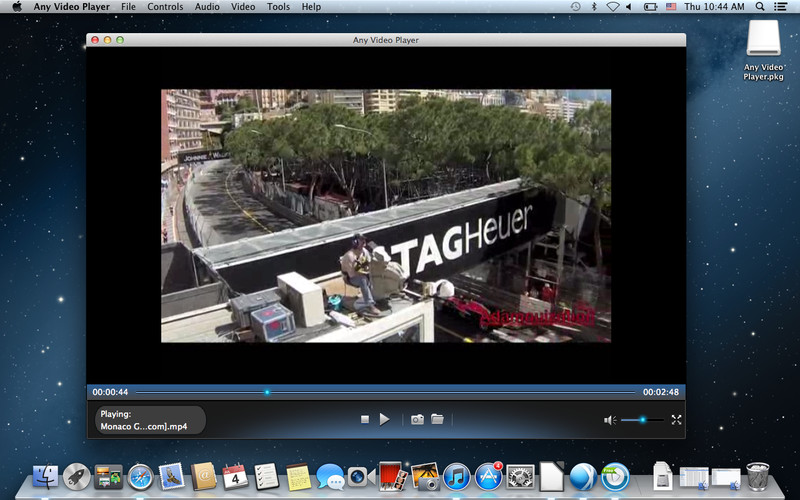The image size is (800, 500).
Task: Stop the video with the square stop button
Action: [x=365, y=419]
